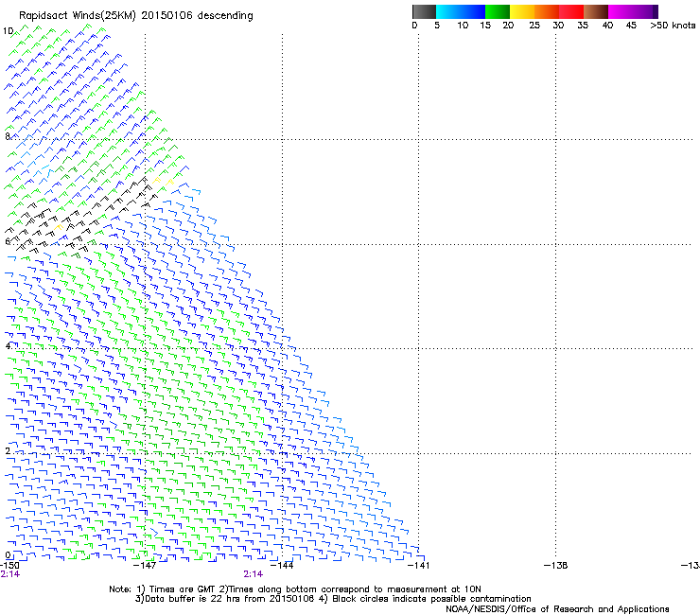The height and width of the screenshot is (615, 700).
Task: Click the gray 0-5 knots color segment
Action: click(424, 11)
